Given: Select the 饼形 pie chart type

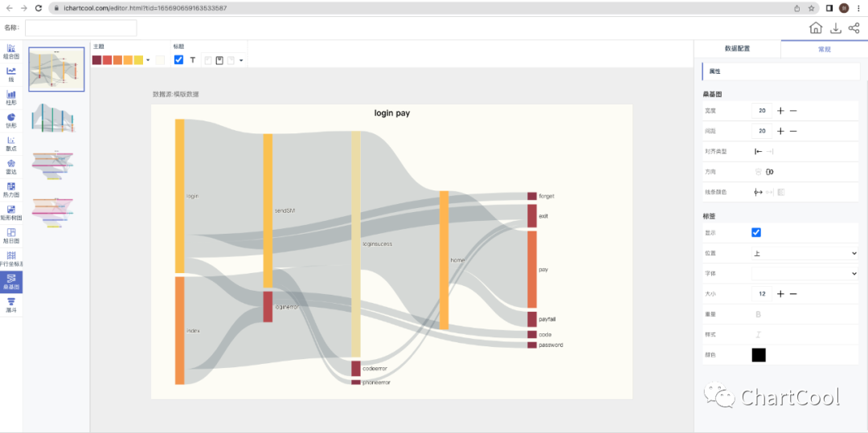Looking at the screenshot, I should (11, 121).
